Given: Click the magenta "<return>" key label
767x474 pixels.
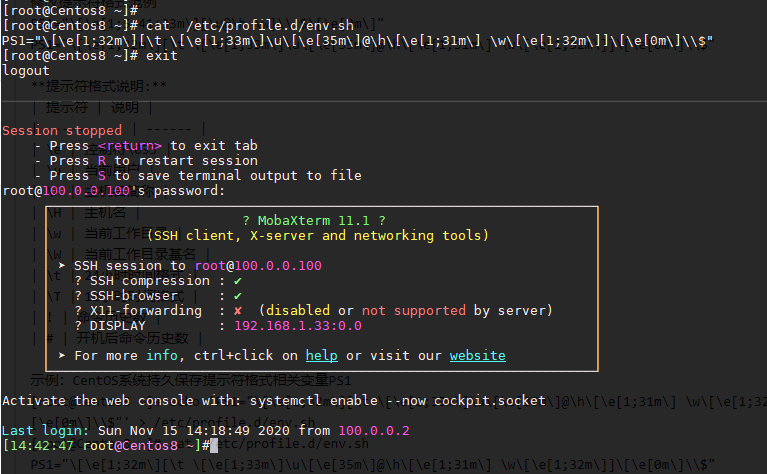Looking at the screenshot, I should pyautogui.click(x=129, y=146).
